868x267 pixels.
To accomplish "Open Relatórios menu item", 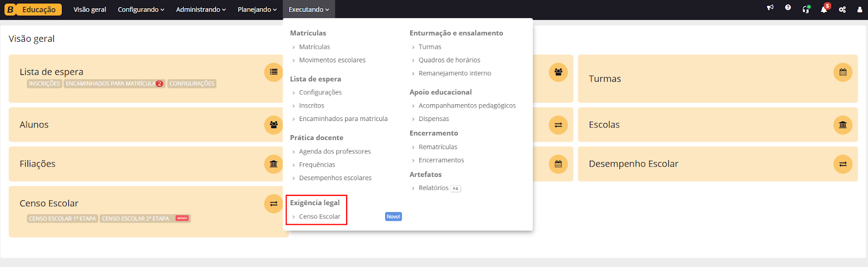I will click(x=433, y=188).
